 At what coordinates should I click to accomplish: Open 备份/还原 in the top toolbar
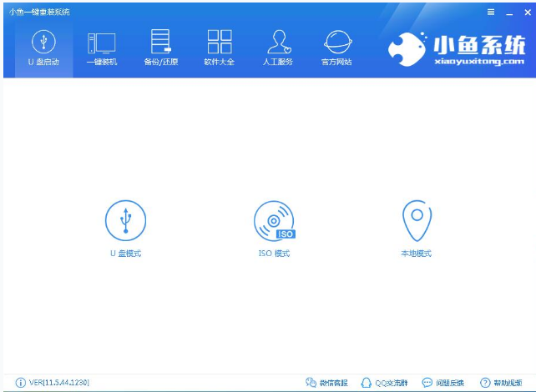click(x=159, y=42)
